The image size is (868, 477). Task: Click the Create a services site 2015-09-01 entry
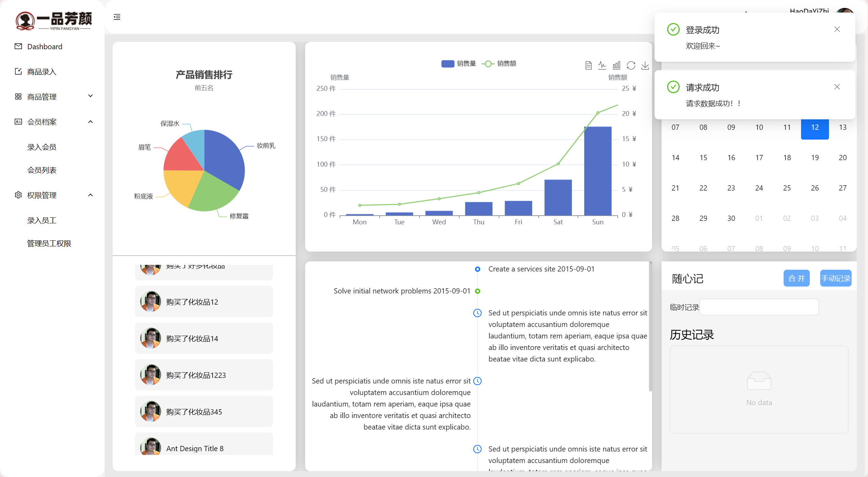point(541,269)
